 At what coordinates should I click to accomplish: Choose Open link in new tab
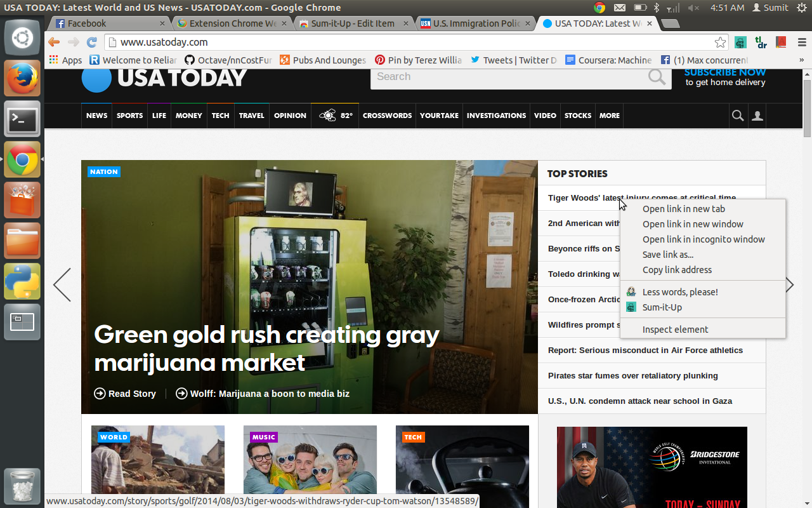703,209
